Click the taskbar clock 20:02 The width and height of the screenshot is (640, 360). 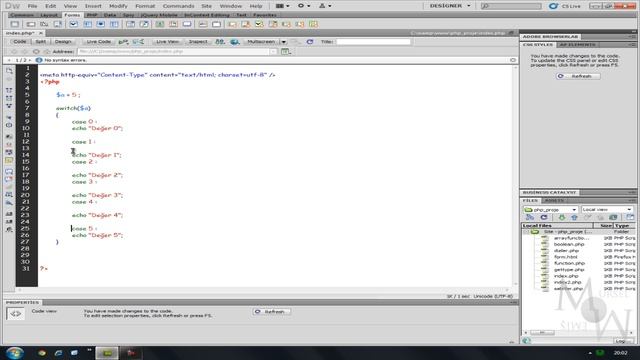pyautogui.click(x=620, y=353)
